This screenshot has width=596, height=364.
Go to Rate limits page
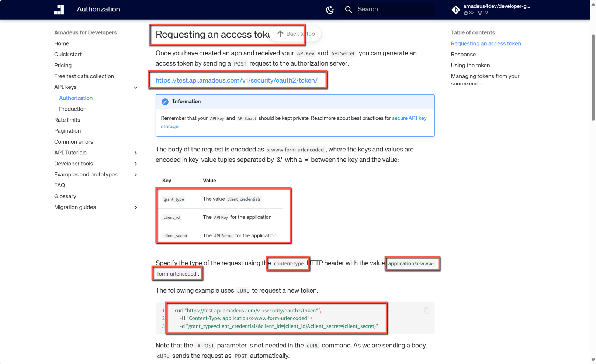(x=67, y=120)
